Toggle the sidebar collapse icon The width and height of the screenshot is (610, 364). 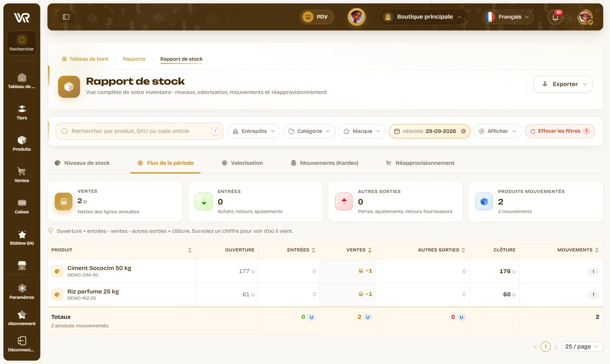pyautogui.click(x=66, y=17)
